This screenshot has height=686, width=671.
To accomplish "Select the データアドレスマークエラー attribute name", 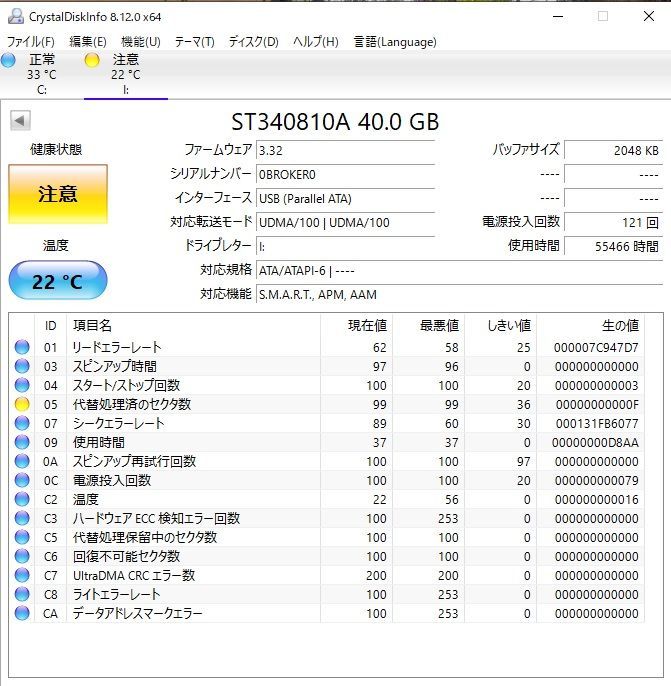I will tap(137, 613).
